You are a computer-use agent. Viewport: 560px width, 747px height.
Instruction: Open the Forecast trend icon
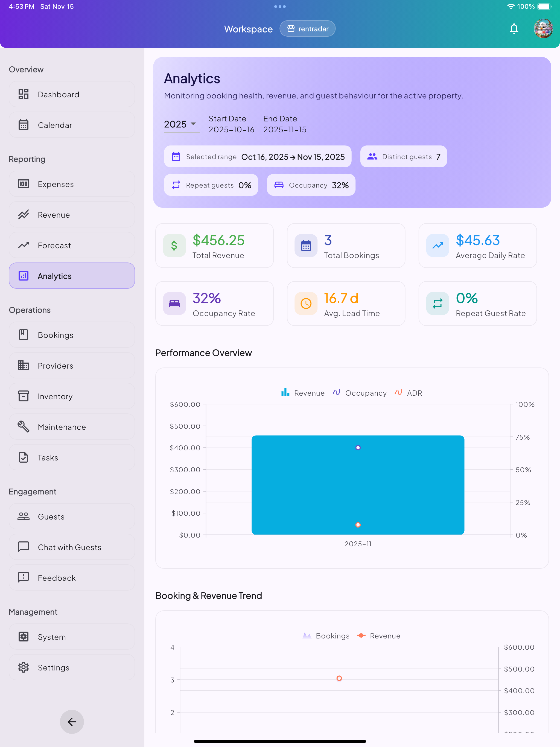[x=23, y=245]
